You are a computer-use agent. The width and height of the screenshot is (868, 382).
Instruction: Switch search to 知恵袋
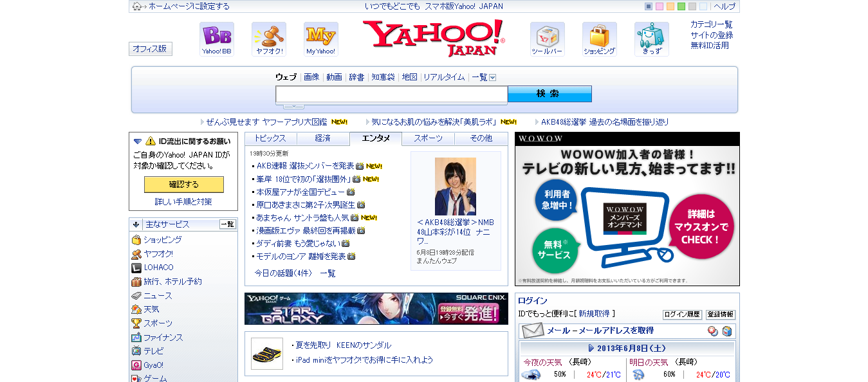tap(383, 77)
